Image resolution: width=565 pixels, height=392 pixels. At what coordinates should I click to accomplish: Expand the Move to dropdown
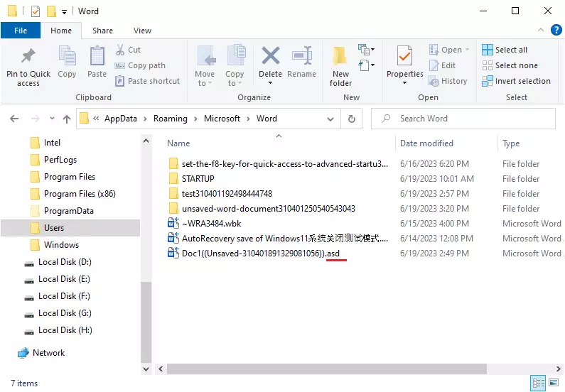click(x=205, y=83)
